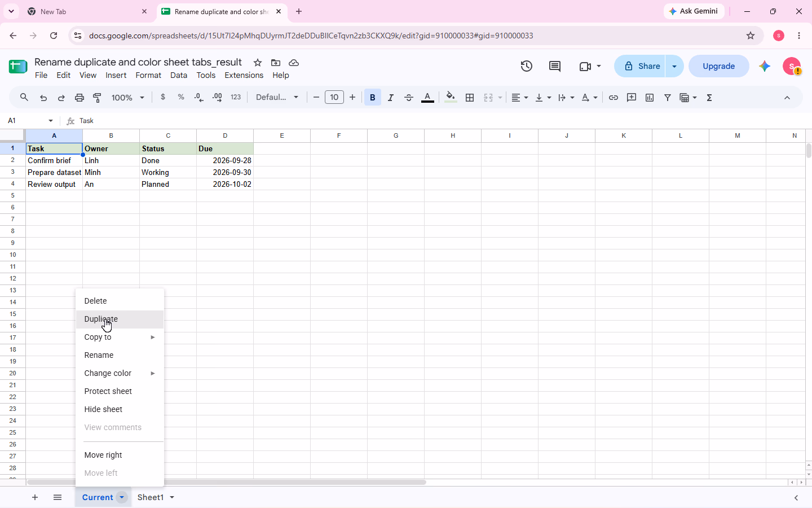This screenshot has width=812, height=508.
Task: Add a new sheet with plus button
Action: click(35, 497)
